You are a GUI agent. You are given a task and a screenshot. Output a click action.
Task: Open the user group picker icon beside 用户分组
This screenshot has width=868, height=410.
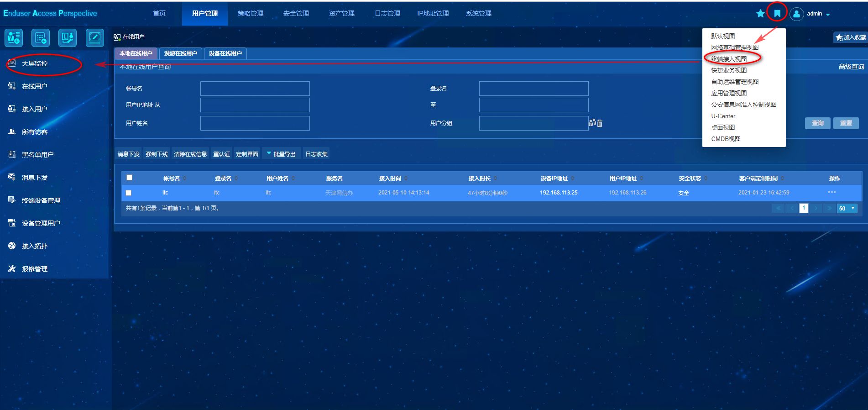pyautogui.click(x=592, y=123)
